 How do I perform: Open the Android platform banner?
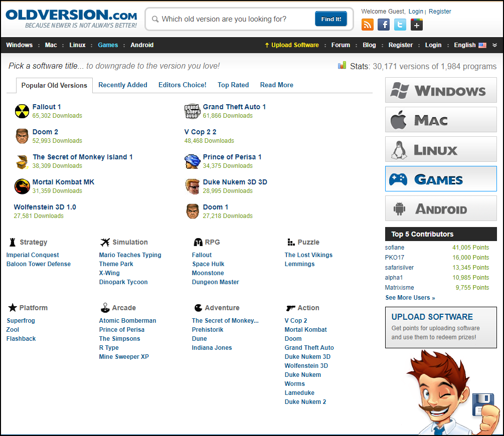pos(441,208)
